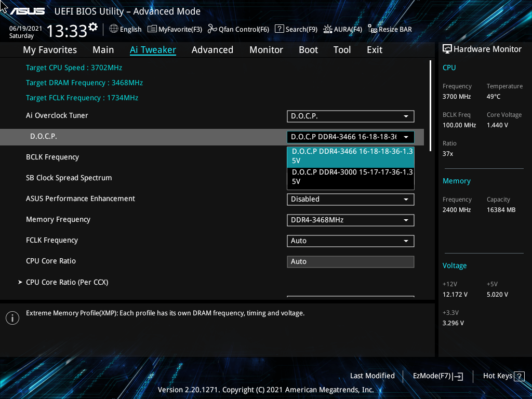The height and width of the screenshot is (399, 532).
Task: Click the Hardware Monitor panel icon
Action: (447, 49)
